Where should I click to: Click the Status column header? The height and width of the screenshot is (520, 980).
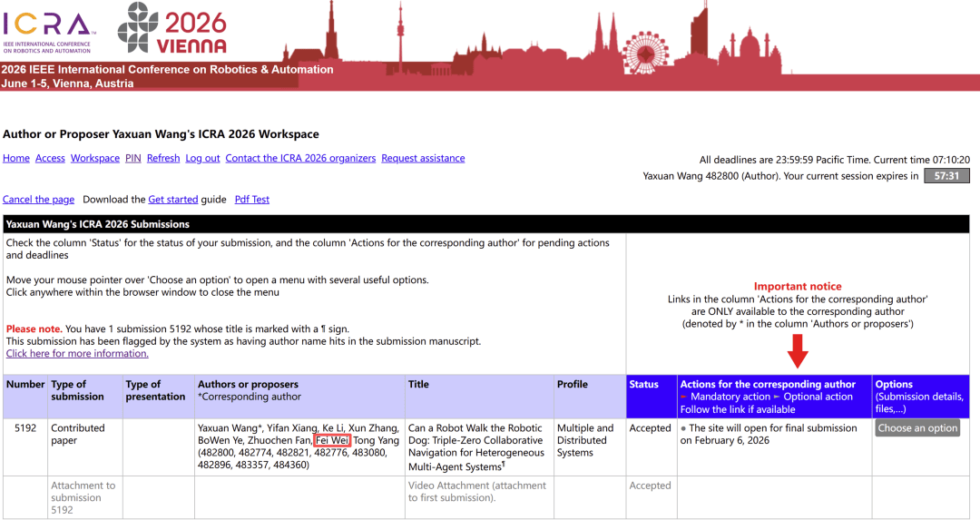[x=643, y=385]
